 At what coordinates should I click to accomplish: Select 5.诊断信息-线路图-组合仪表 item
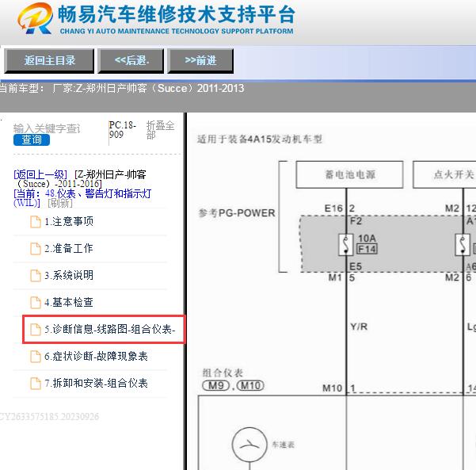pos(104,330)
